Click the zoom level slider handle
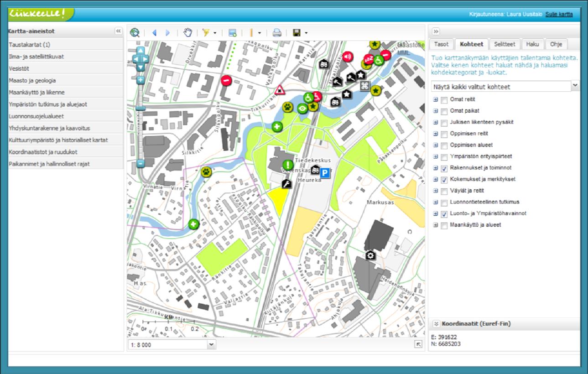This screenshot has width=588, height=374. click(140, 109)
